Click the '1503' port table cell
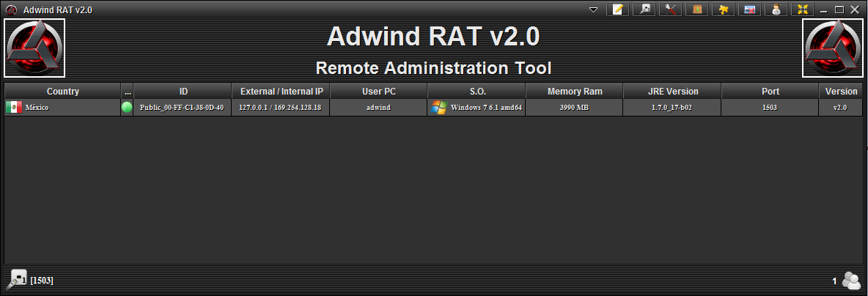Screen dimensions: 868x296 pyautogui.click(x=770, y=107)
